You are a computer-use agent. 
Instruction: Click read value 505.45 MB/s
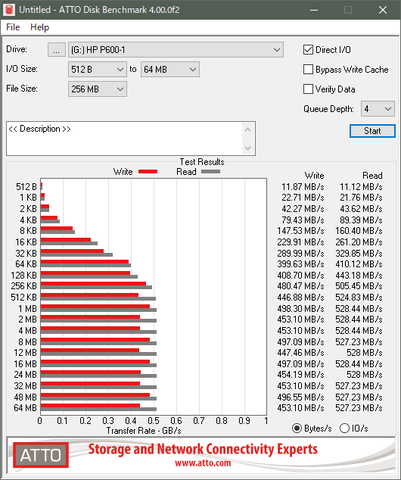(359, 286)
